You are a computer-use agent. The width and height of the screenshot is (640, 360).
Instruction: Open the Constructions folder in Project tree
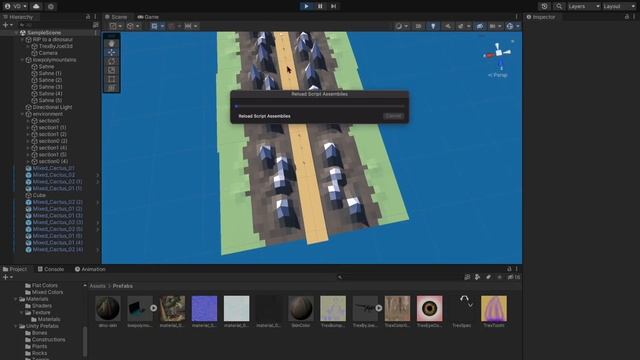tap(45, 340)
